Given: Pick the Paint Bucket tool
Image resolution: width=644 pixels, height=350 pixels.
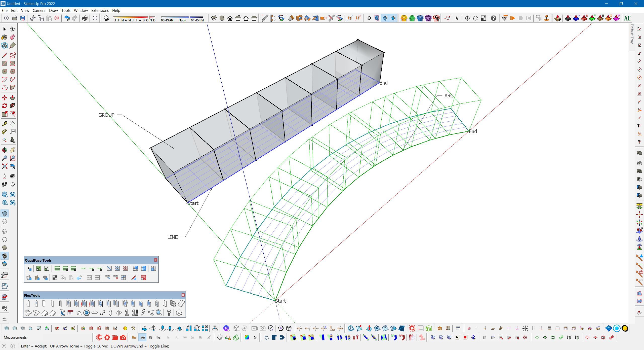Looking at the screenshot, I should [4, 37].
